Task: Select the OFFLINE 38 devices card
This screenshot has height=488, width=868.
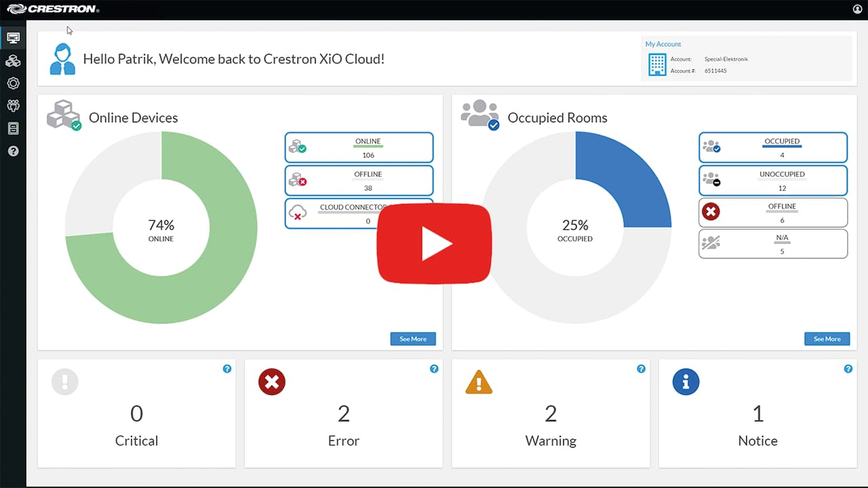Action: point(359,181)
